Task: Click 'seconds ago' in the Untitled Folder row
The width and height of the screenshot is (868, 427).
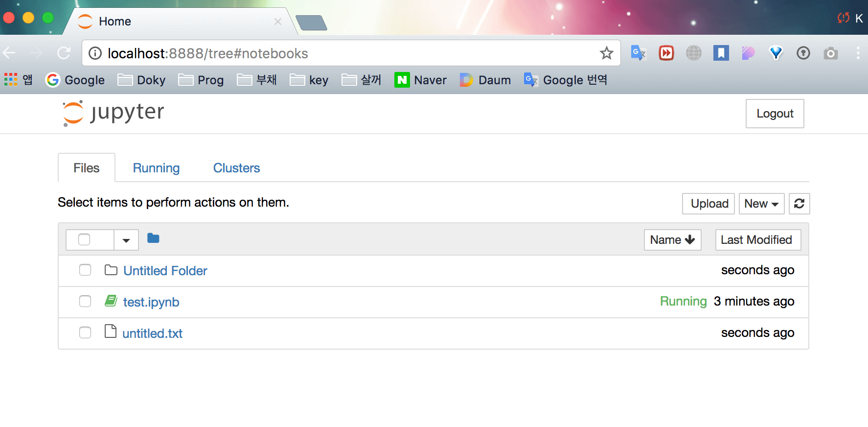Action: coord(757,270)
